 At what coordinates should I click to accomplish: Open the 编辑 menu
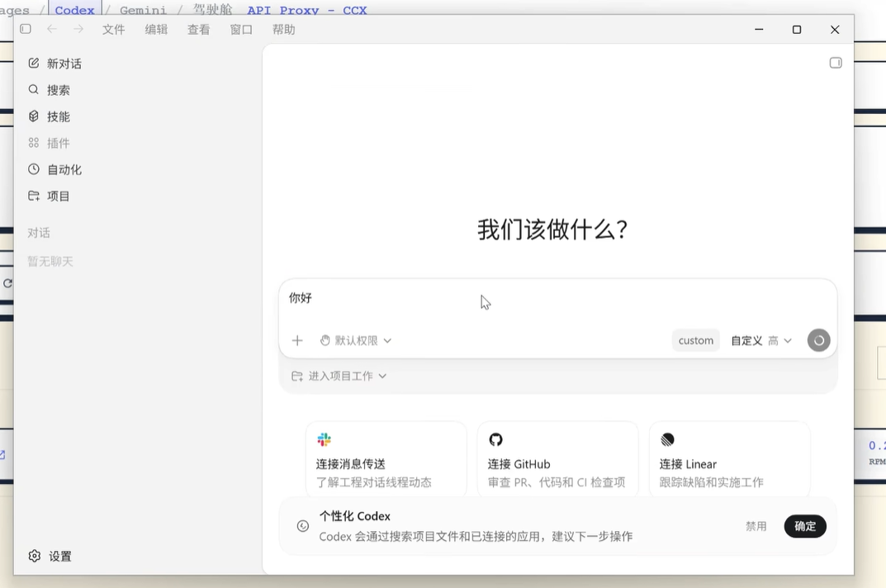click(156, 30)
